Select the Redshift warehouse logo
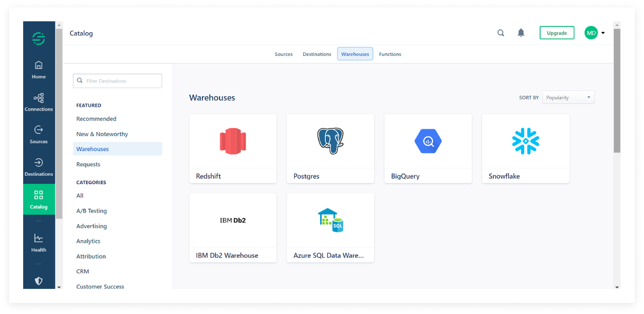This screenshot has width=644, height=314. tap(233, 141)
